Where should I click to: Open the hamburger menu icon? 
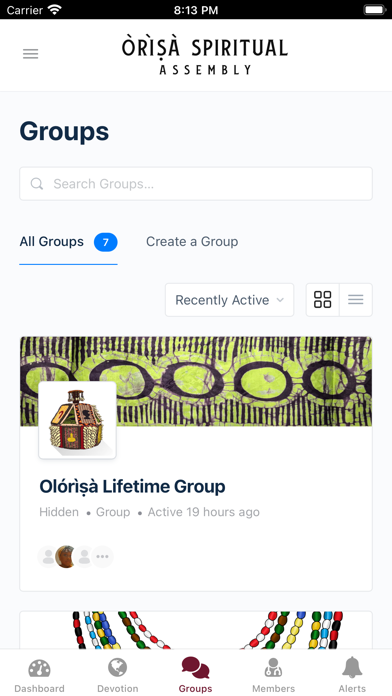(x=31, y=54)
